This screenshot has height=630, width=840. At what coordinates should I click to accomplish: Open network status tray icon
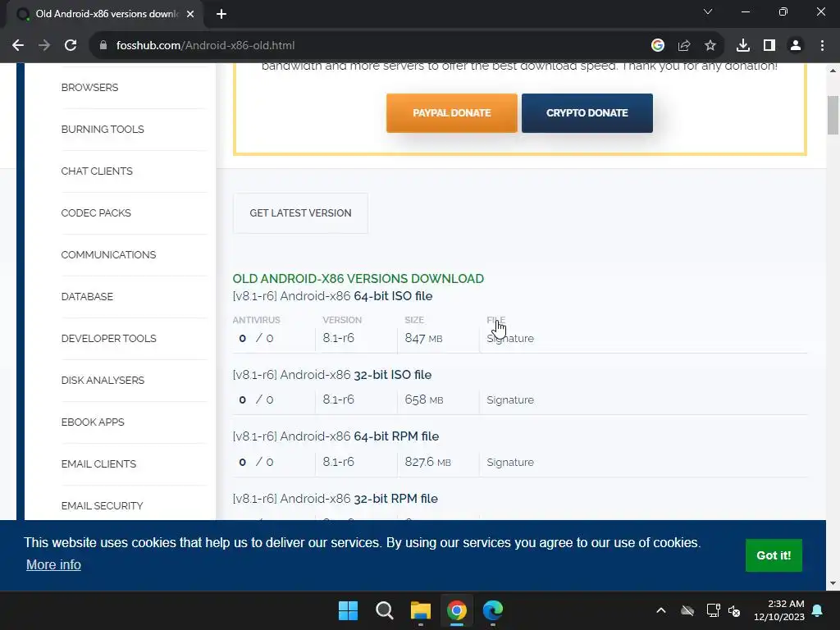[x=713, y=610]
